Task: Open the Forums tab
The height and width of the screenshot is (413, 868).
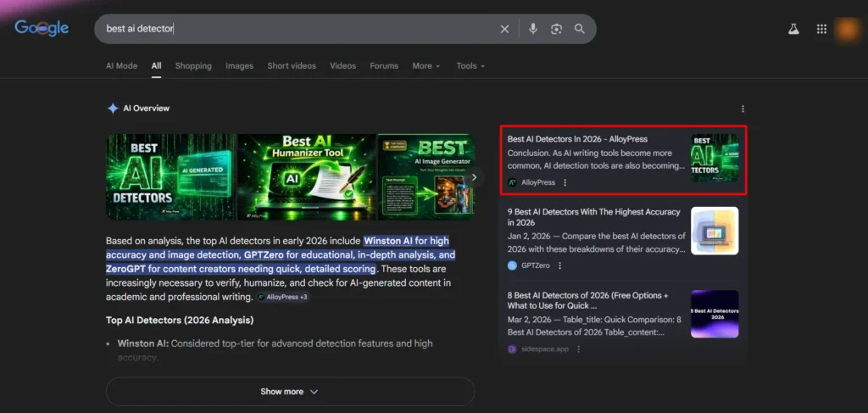Action: [x=384, y=66]
